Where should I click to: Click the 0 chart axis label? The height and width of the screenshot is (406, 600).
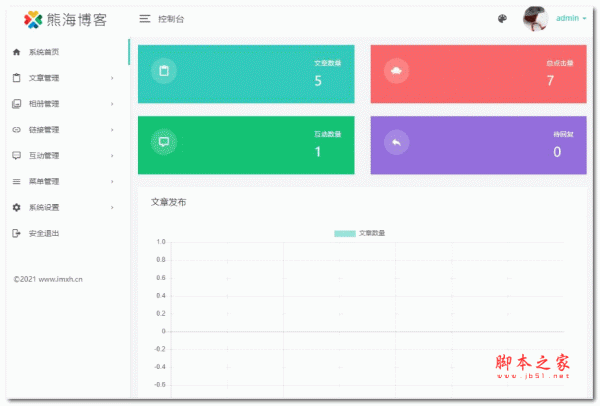coord(163,331)
